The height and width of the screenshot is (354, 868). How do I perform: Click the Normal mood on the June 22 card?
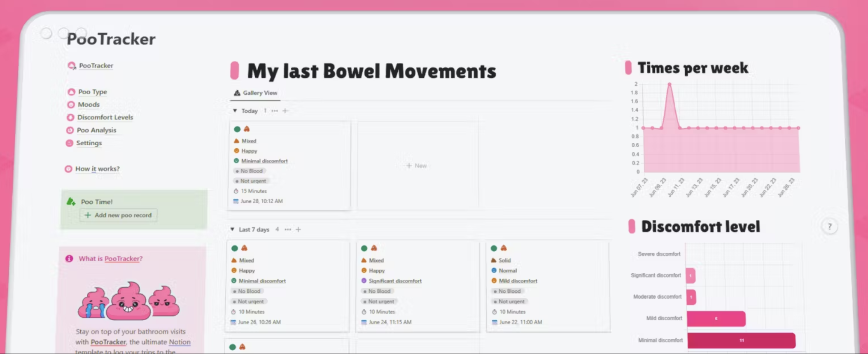(508, 270)
